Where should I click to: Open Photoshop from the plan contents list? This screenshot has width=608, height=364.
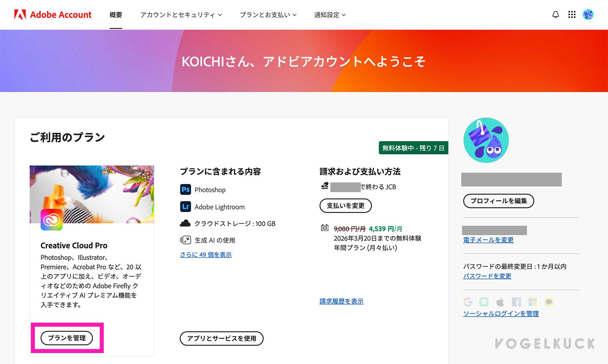pos(185,189)
